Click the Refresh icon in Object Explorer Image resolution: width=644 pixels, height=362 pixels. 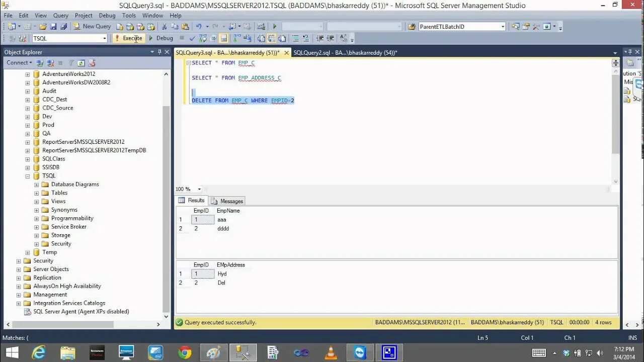81,63
